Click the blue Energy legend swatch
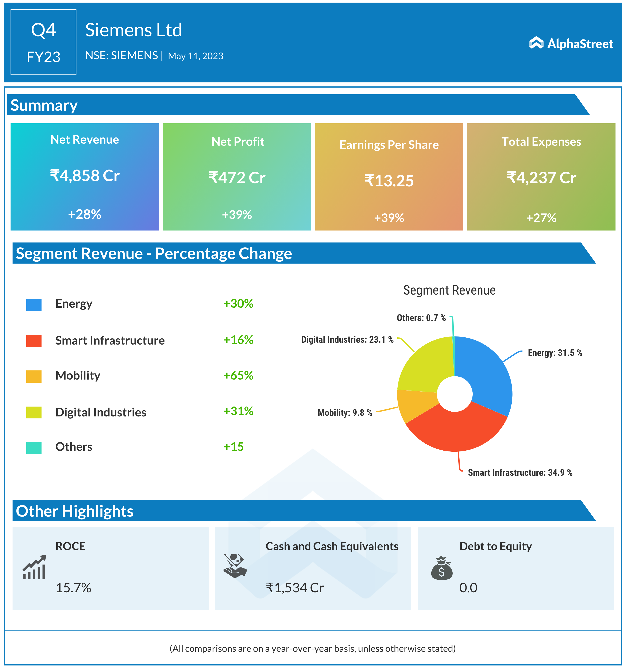626x672 pixels. tap(34, 304)
